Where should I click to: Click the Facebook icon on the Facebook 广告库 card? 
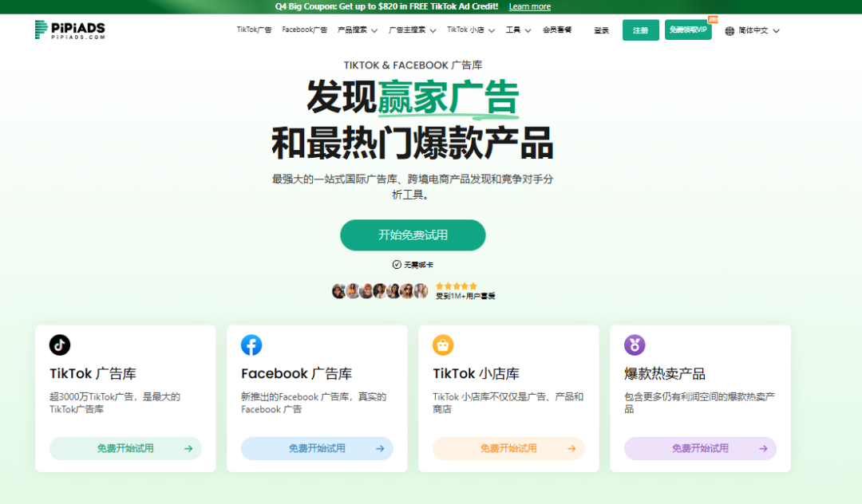click(x=251, y=345)
